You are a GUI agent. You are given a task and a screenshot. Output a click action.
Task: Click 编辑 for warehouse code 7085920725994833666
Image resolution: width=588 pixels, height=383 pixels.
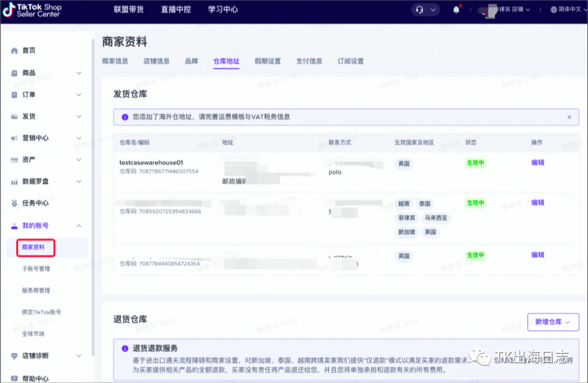[x=537, y=203]
